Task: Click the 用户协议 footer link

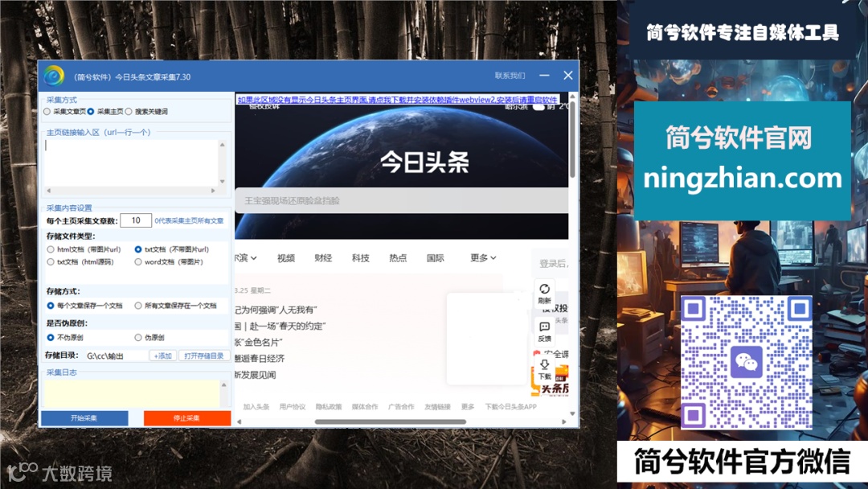Action: [x=293, y=406]
